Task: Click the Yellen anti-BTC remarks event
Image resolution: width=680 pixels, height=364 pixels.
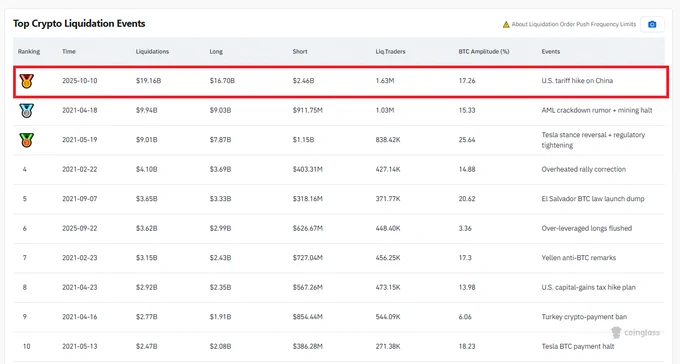Action: pos(579,258)
